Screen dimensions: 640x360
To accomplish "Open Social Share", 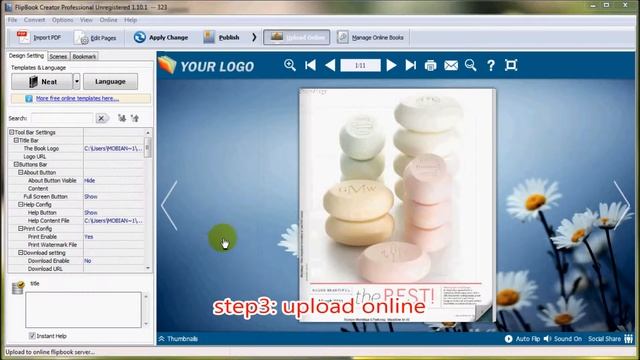I will [610, 339].
